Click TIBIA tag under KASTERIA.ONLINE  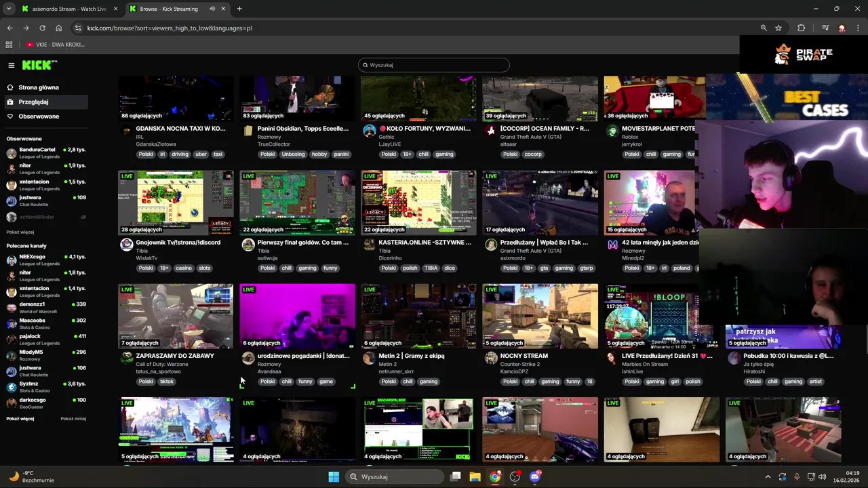(431, 268)
